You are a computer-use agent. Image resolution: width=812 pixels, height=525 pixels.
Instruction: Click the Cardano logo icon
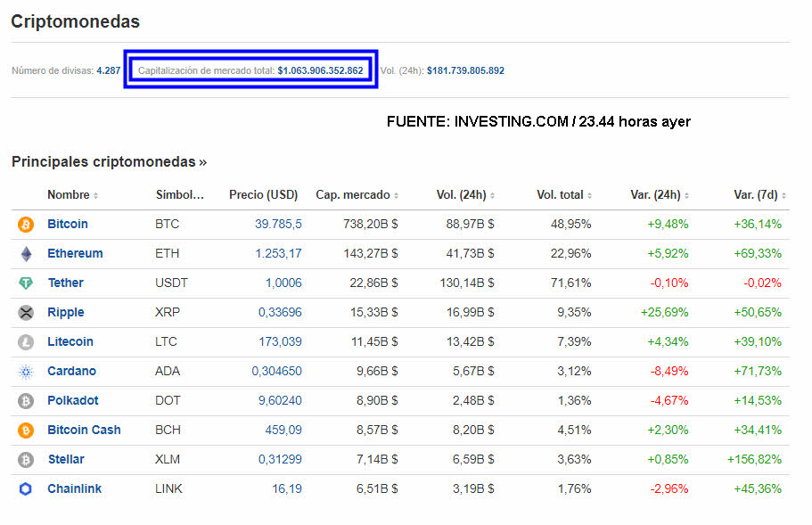pos(25,372)
